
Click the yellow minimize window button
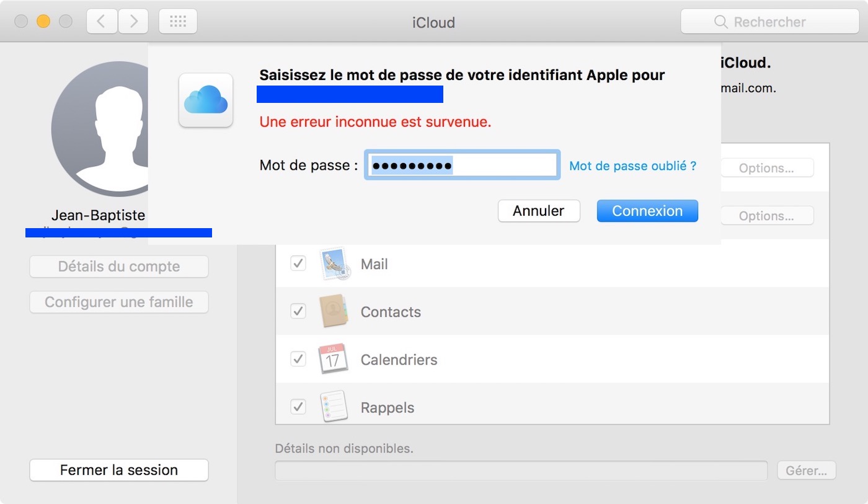pos(43,22)
